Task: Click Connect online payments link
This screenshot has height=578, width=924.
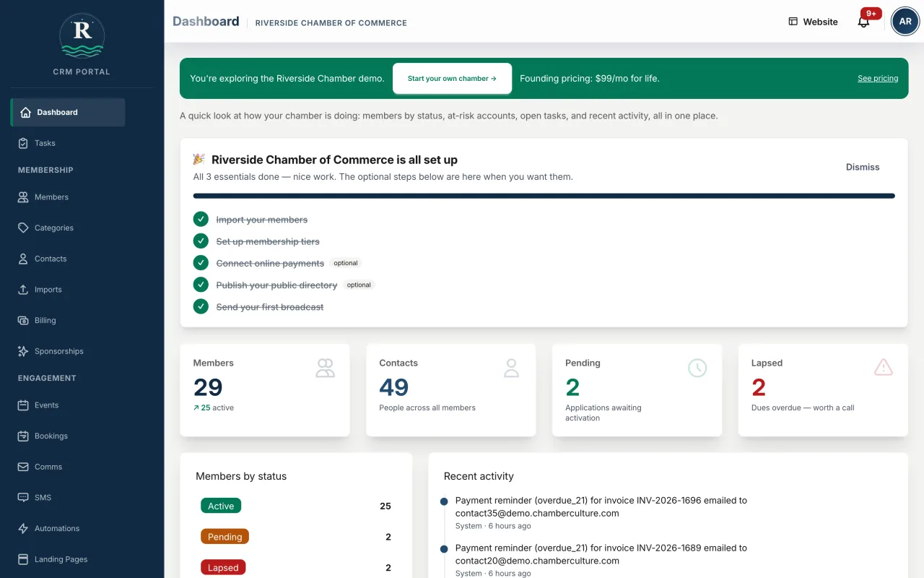Action: (x=270, y=263)
